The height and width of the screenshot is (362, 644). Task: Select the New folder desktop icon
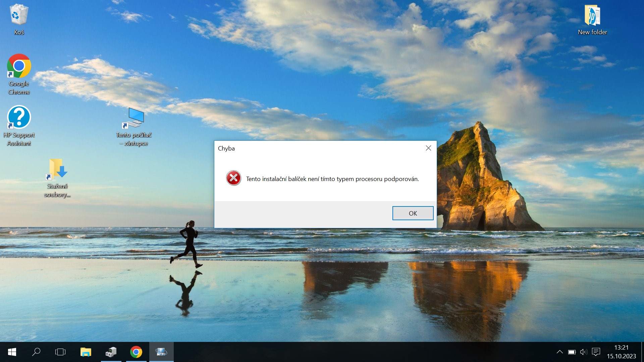pyautogui.click(x=592, y=16)
